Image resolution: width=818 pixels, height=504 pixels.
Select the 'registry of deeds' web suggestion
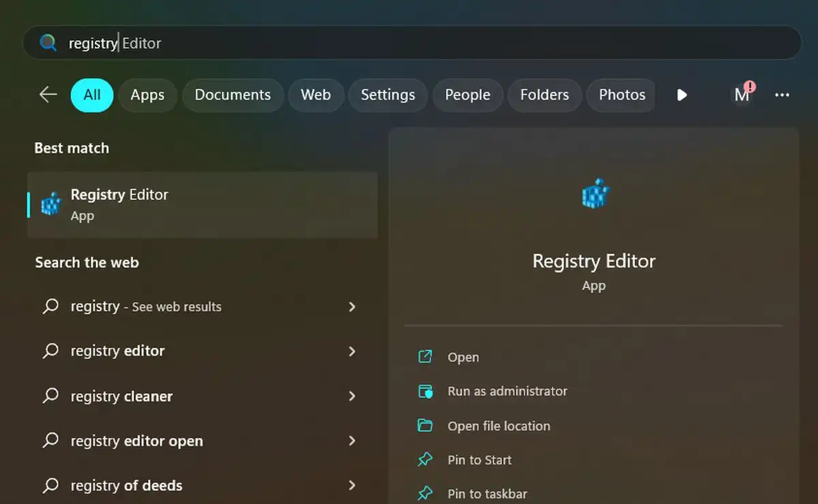201,486
